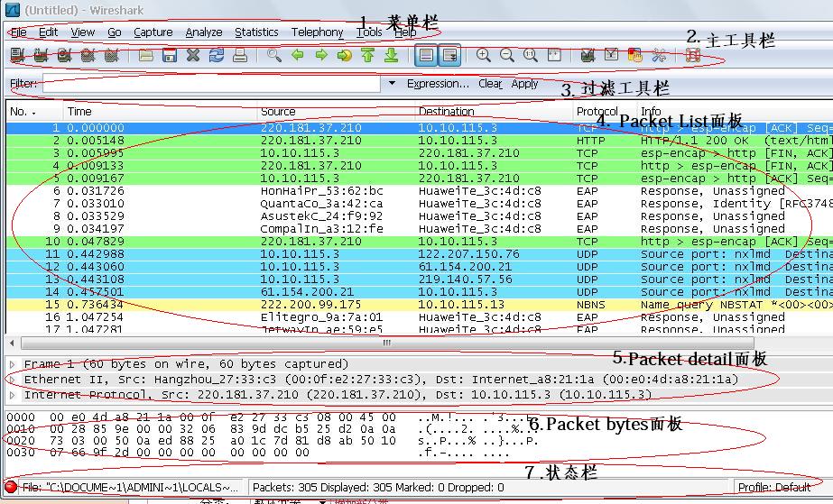Start a new live capture icon
Screen dimensions: 833x504
(64, 55)
